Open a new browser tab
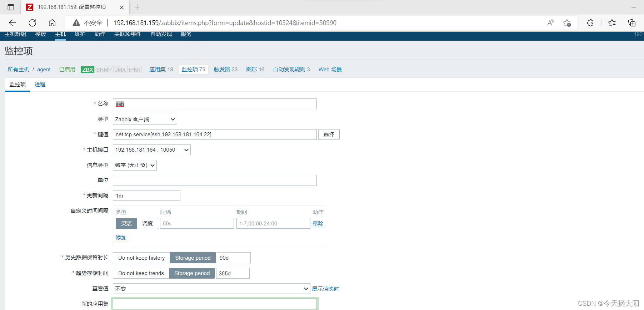 tap(137, 7)
